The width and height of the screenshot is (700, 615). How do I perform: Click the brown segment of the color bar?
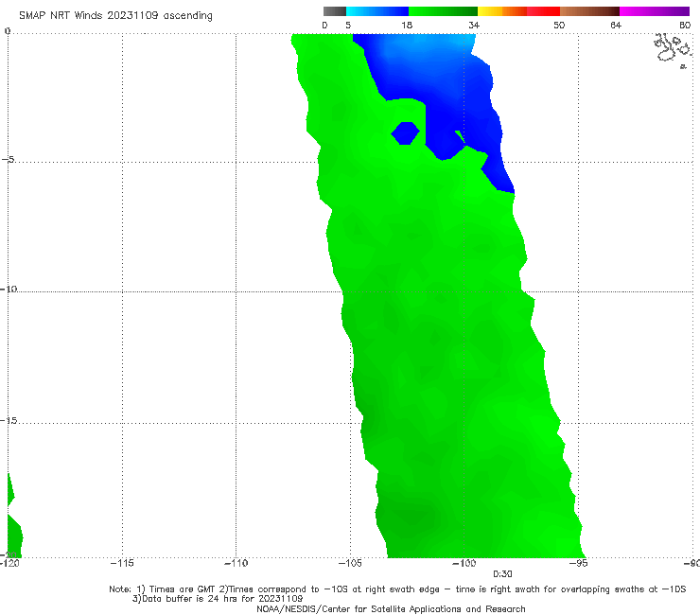click(x=589, y=11)
